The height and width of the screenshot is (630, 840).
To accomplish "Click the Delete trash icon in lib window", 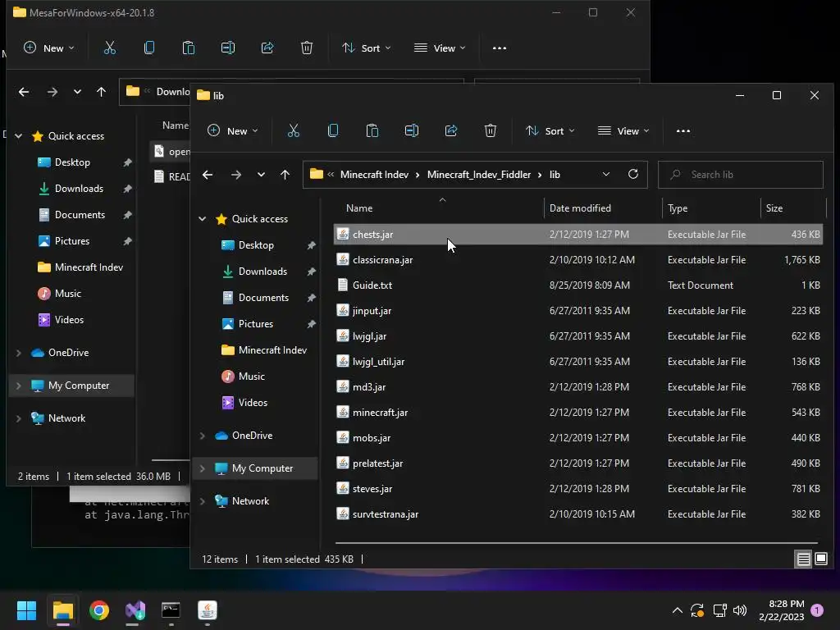I will pos(491,131).
